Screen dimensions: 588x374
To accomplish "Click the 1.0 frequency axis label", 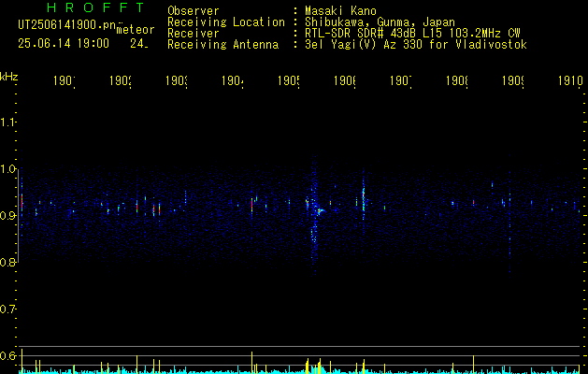I will tap(7, 169).
